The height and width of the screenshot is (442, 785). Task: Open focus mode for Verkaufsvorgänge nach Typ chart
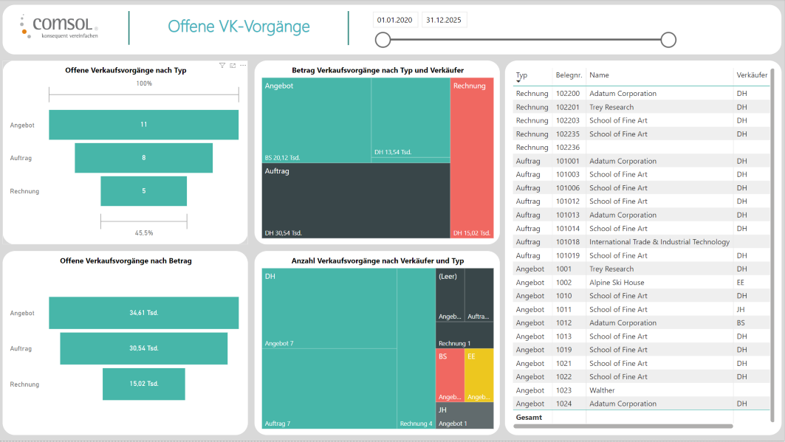[x=233, y=66]
